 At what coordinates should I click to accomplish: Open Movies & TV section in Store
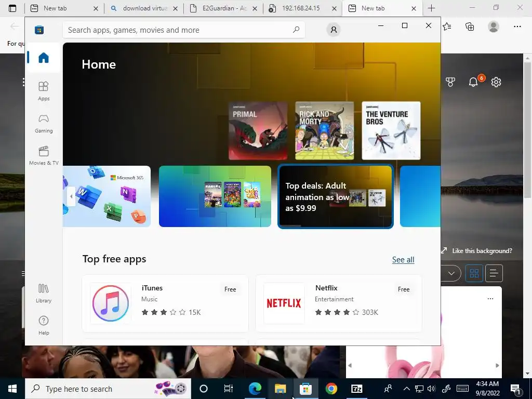pos(44,156)
